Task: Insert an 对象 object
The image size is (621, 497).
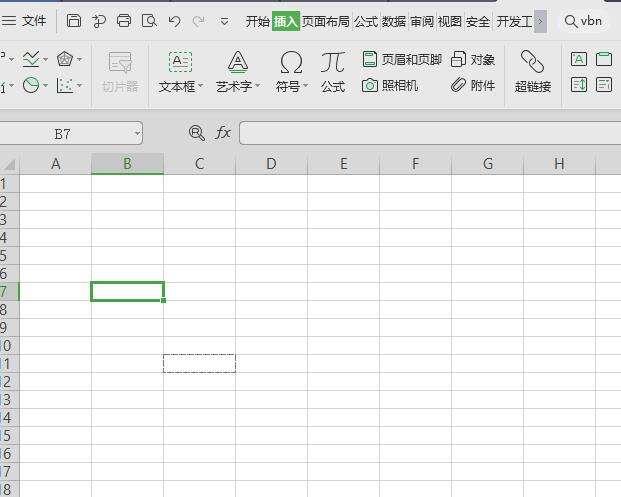Action: click(473, 59)
